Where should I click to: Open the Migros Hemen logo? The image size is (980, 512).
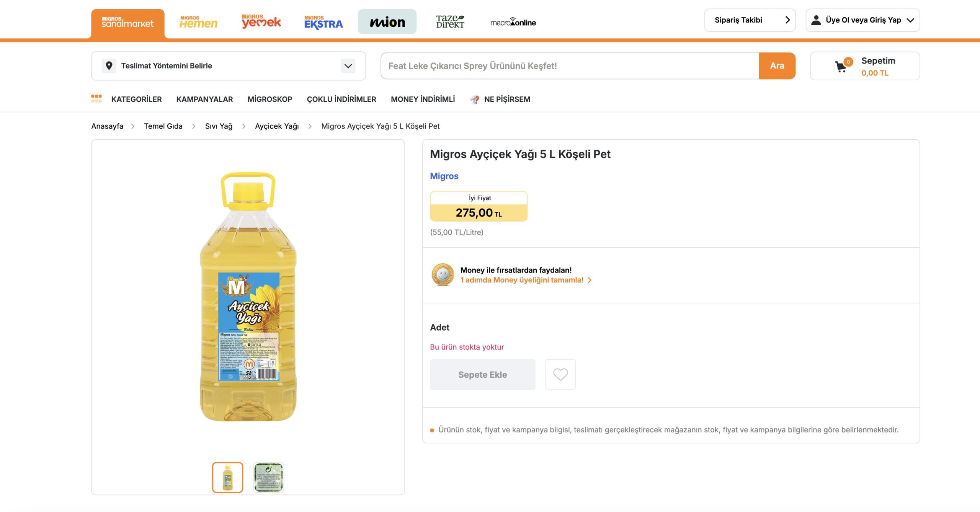click(x=198, y=22)
